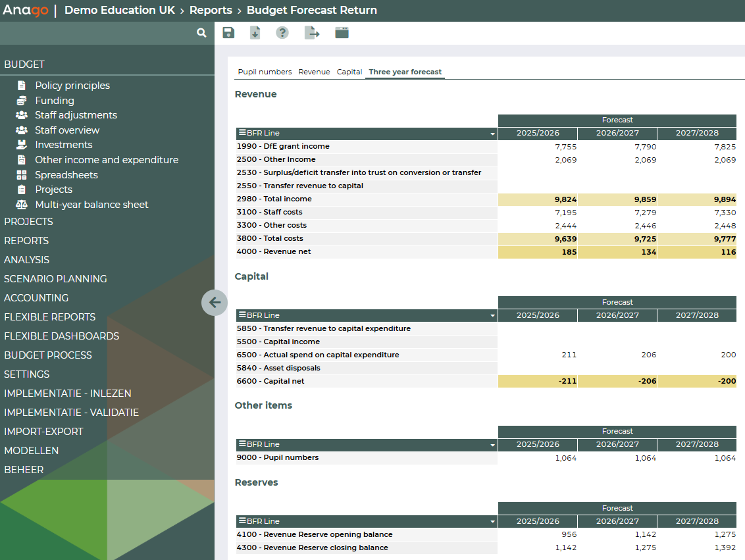Image resolution: width=745 pixels, height=560 pixels.
Task: Open Capital table BFR Line dropdown arrow
Action: (492, 316)
